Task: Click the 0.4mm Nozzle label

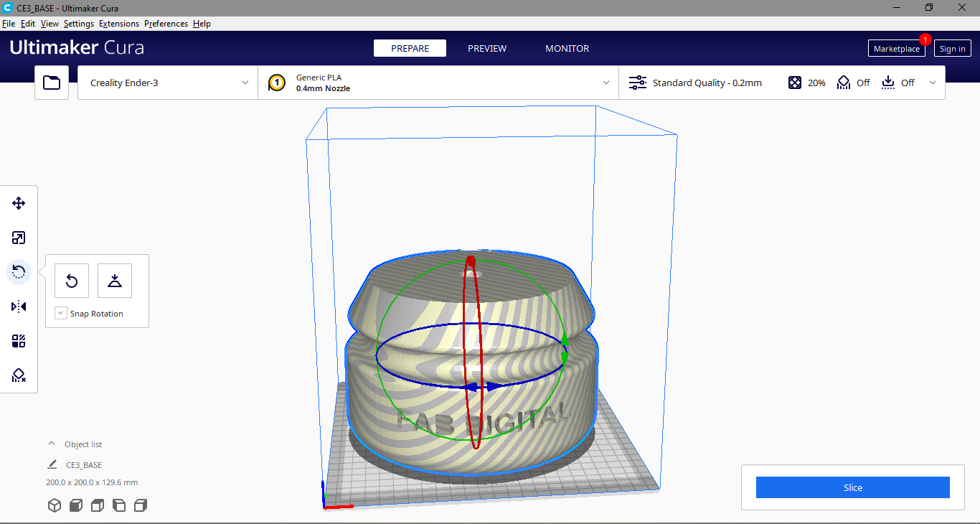Action: (323, 88)
